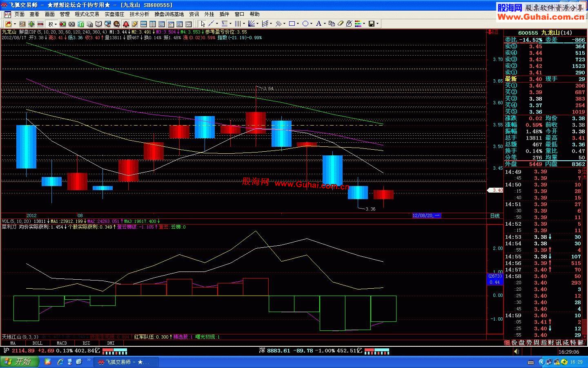Viewport: 588px width, 368px height.
Task: Open the 插件 menu
Action: point(224,14)
